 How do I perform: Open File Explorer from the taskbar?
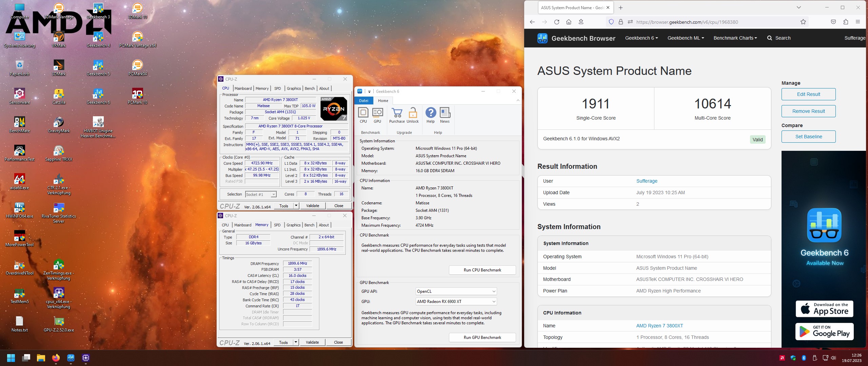pos(41,358)
